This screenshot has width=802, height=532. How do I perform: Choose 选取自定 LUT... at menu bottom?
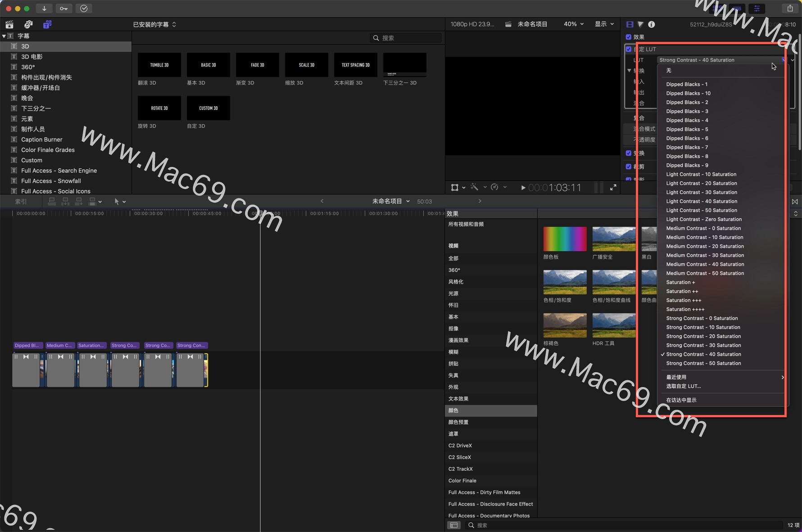coord(684,386)
